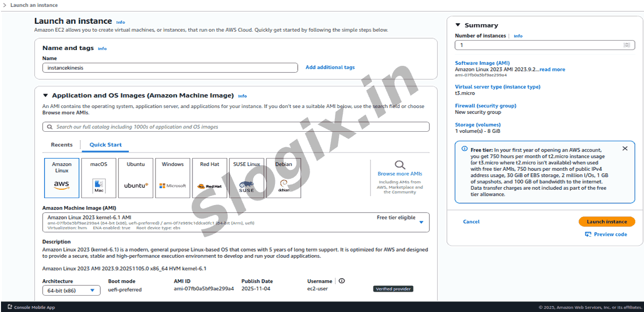Viewport: 644px width, 312px height.
Task: Collapse the Application and OS Images section
Action: point(46,96)
